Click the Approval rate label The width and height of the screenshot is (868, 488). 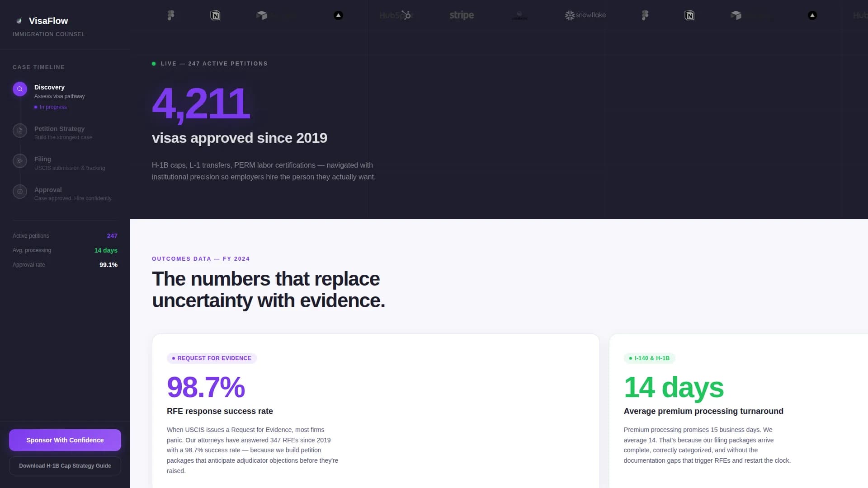(x=28, y=265)
